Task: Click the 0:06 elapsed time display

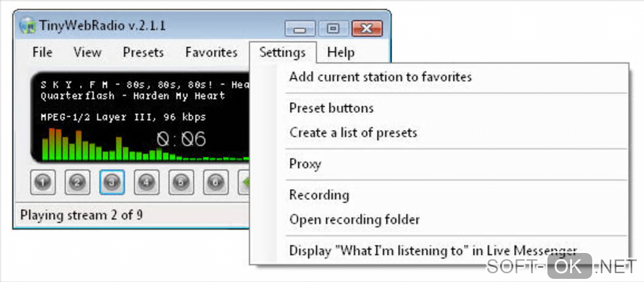Action: click(181, 139)
